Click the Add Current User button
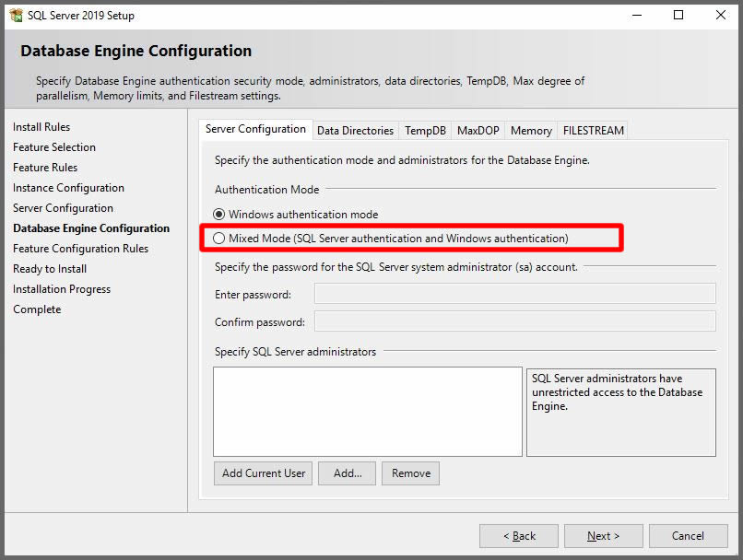Screen dimensions: 743x560 264,473
